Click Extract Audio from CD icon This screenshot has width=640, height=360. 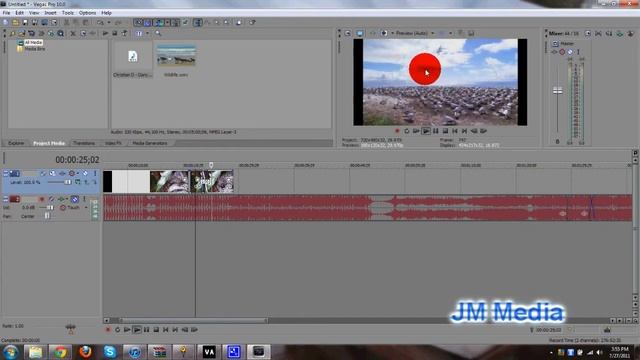(x=51, y=33)
